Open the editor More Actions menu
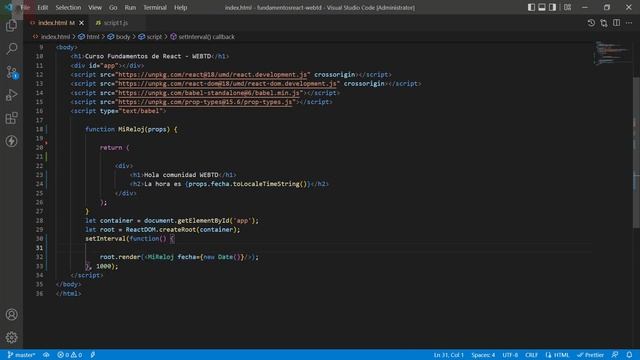The image size is (640, 360). coord(629,23)
